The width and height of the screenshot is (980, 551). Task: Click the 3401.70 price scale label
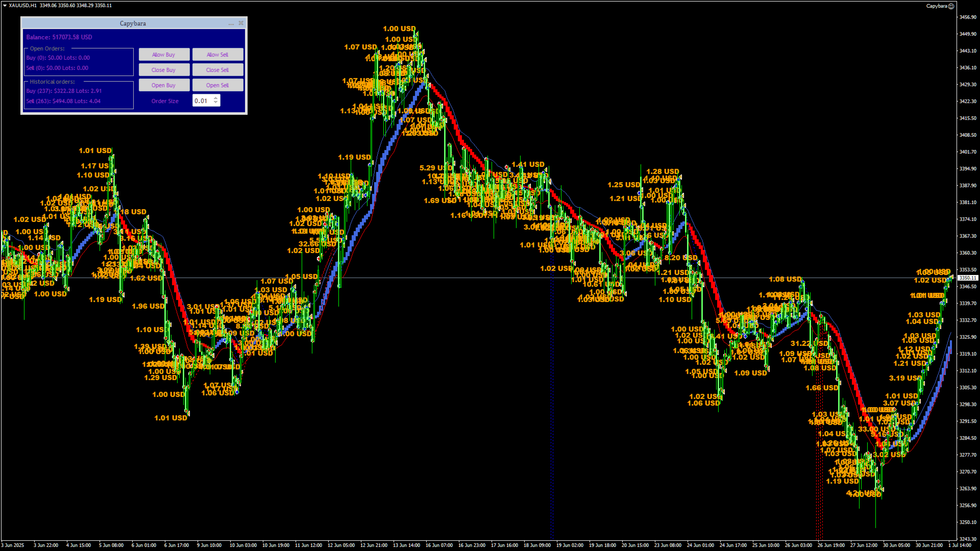coord(967,152)
